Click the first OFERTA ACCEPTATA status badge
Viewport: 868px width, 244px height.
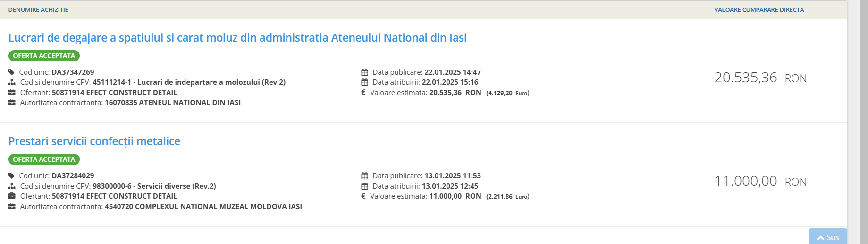point(44,56)
